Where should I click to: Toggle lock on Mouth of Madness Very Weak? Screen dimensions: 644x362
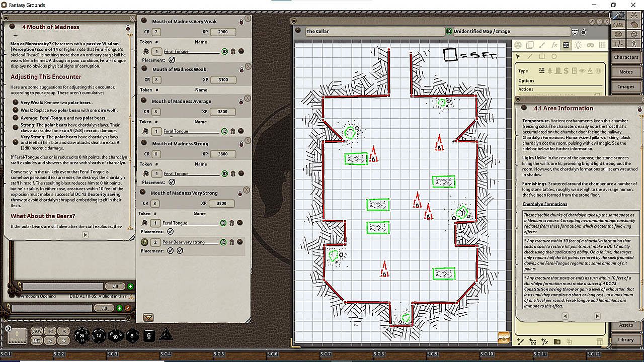click(x=241, y=21)
